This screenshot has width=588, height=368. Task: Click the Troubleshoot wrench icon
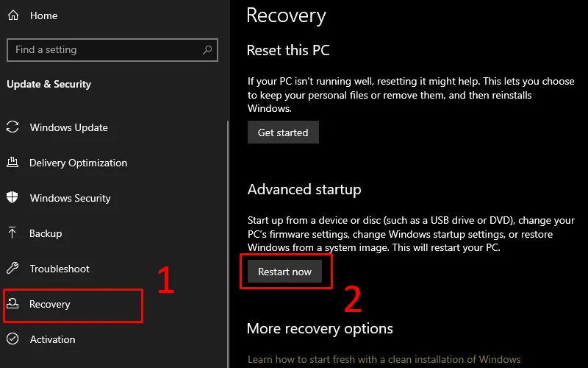click(12, 269)
